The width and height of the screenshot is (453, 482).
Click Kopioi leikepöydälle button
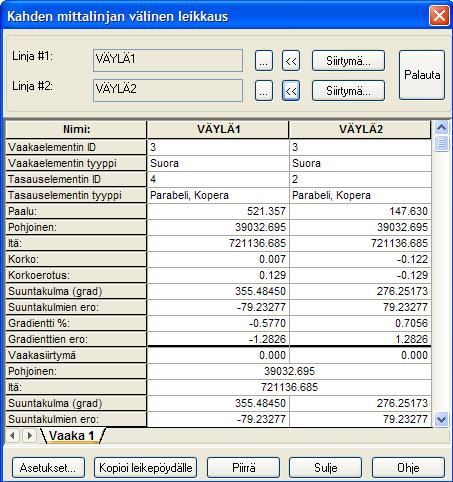tap(146, 468)
